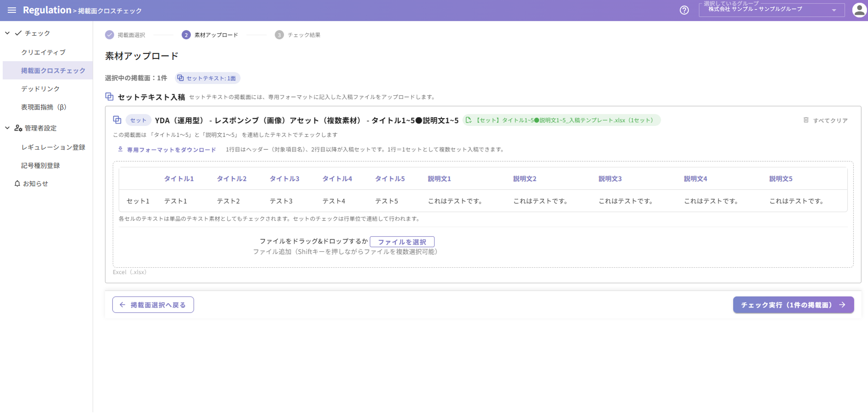
Task: Click これはテストです。 under 説明文5
Action: click(x=796, y=201)
